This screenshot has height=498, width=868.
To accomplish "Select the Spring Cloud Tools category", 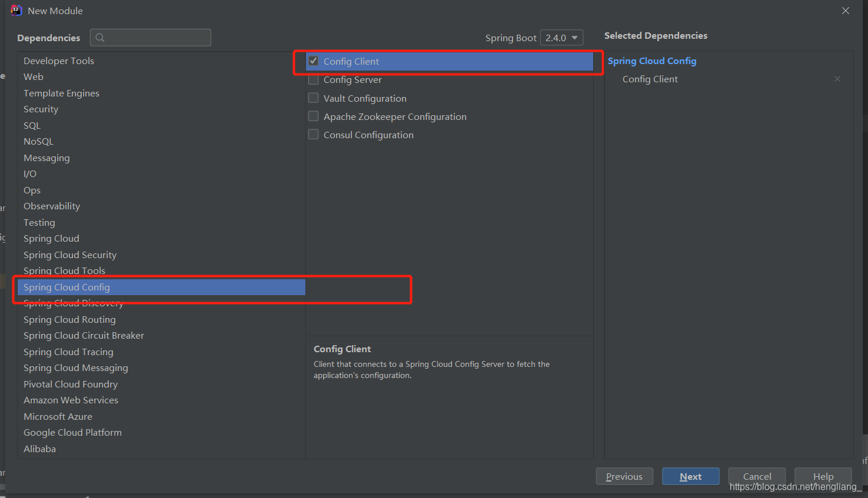I will pyautogui.click(x=161, y=270).
